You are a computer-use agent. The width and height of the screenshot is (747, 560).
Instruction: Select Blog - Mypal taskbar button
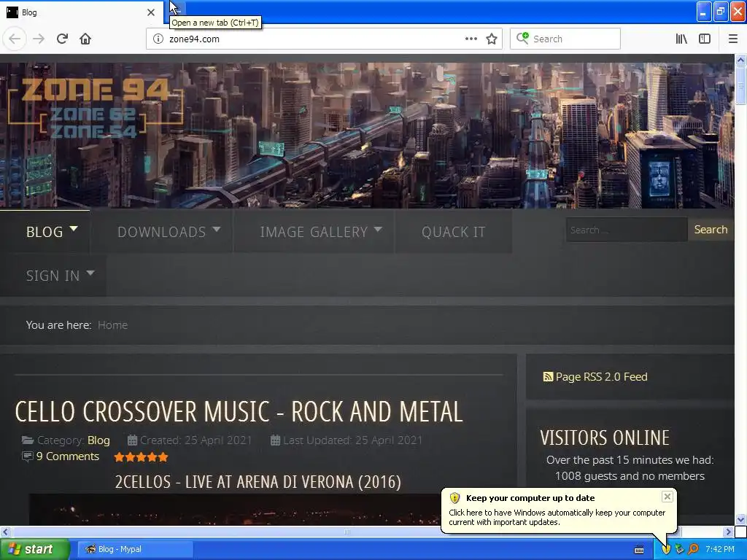coord(136,550)
